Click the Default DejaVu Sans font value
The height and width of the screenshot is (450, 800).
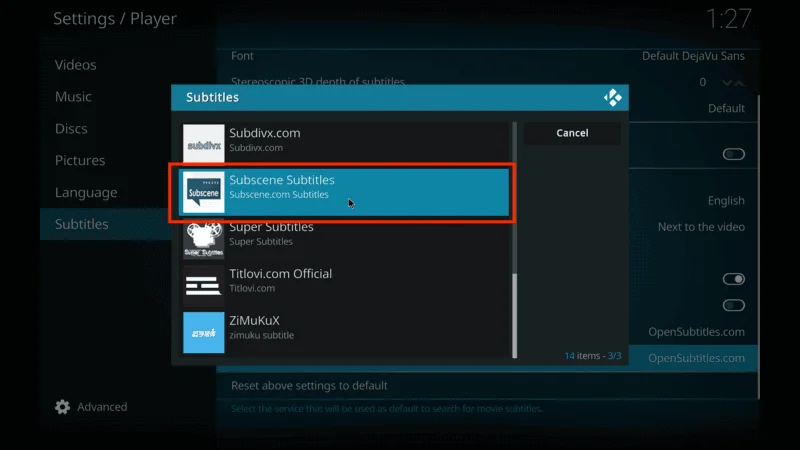[x=693, y=56]
